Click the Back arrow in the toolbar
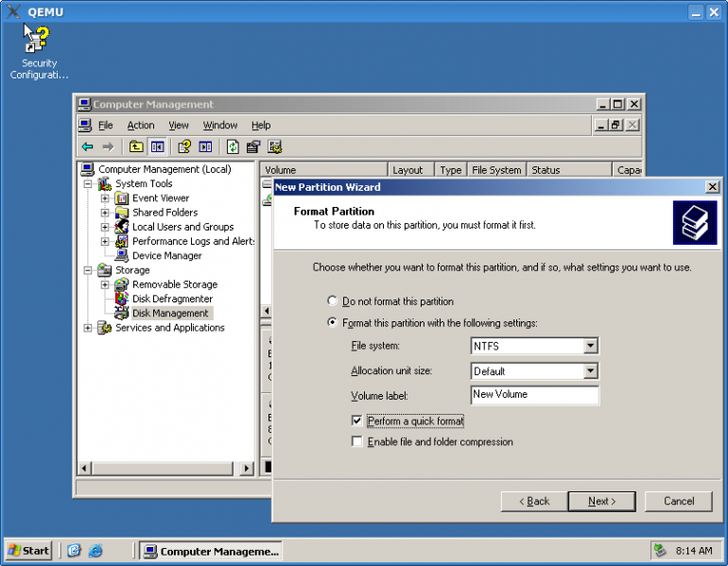Image resolution: width=728 pixels, height=566 pixels. click(x=87, y=146)
